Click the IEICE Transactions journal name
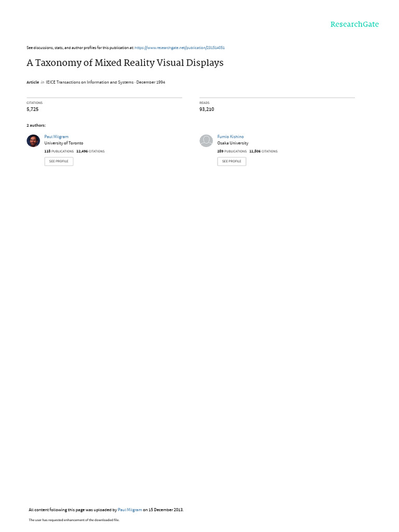The image size is (399, 532). [89, 83]
